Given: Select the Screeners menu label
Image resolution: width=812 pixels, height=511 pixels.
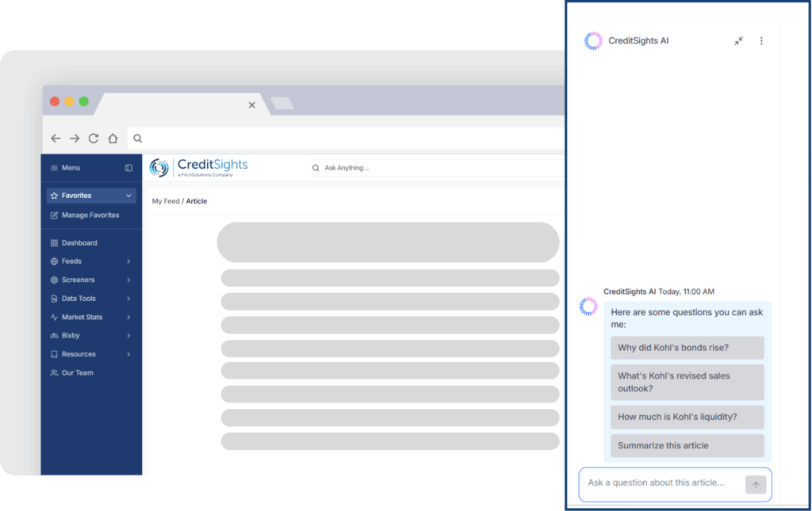Looking at the screenshot, I should point(79,280).
